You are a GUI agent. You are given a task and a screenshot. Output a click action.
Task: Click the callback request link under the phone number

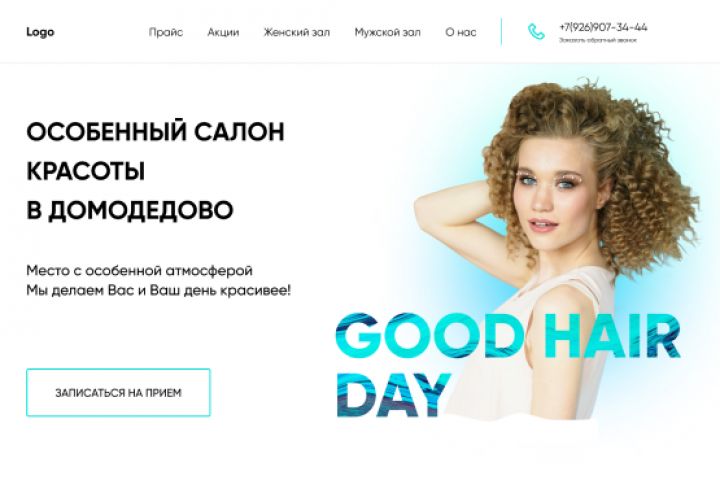(x=597, y=40)
